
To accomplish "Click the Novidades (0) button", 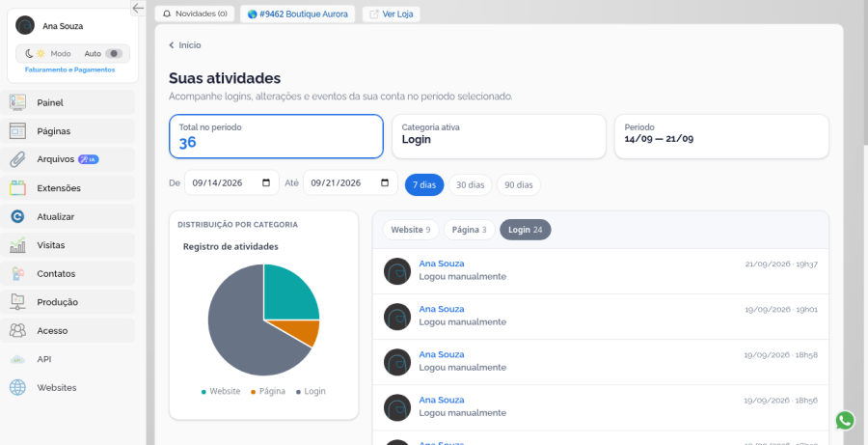I will pos(194,14).
